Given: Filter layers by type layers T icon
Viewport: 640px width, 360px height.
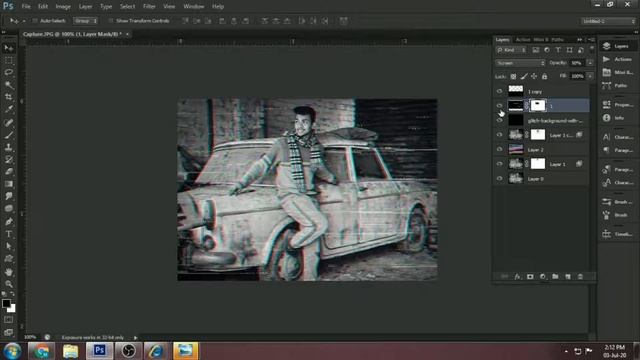Looking at the screenshot, I should click(558, 50).
